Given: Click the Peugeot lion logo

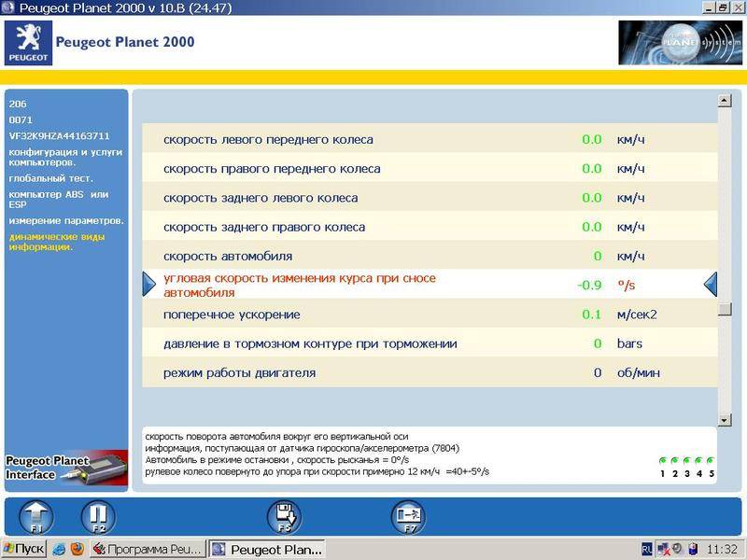Looking at the screenshot, I should [x=27, y=42].
